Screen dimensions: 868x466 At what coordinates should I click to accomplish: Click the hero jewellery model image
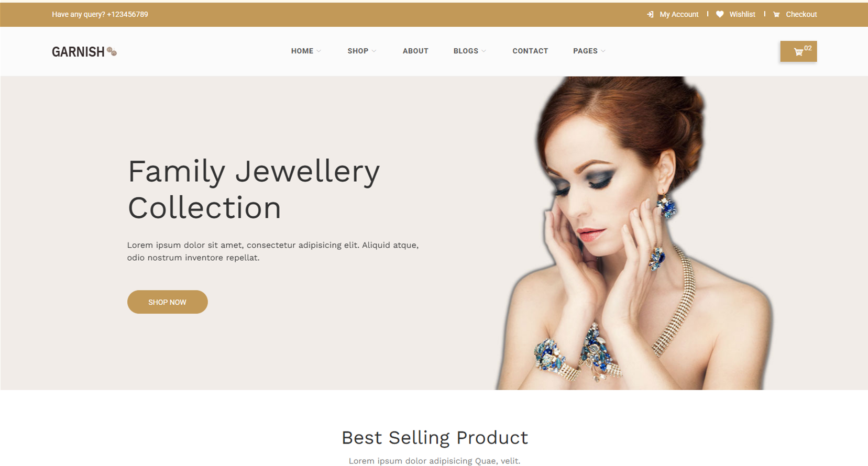point(634,233)
